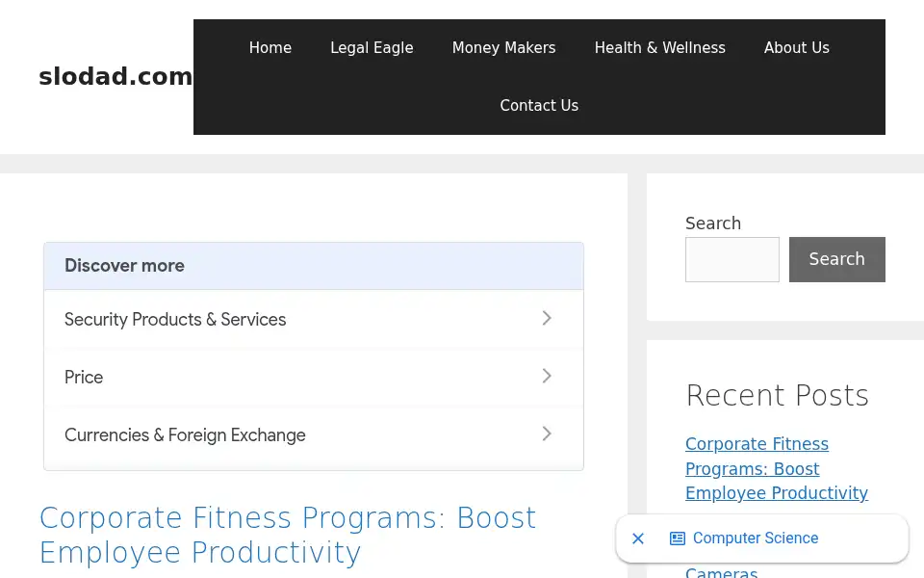Image resolution: width=924 pixels, height=578 pixels.
Task: Select the Price suggestion text
Action: [x=84, y=378]
